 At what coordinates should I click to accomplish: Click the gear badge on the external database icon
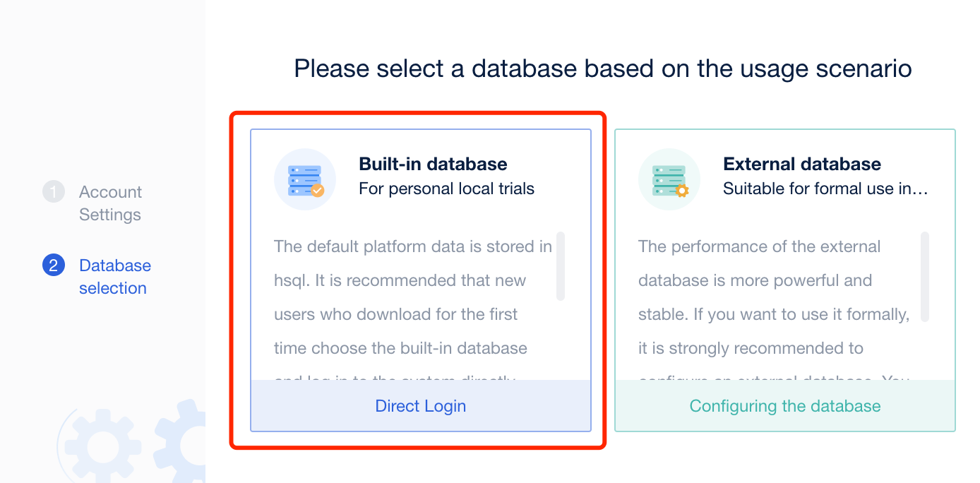click(683, 192)
